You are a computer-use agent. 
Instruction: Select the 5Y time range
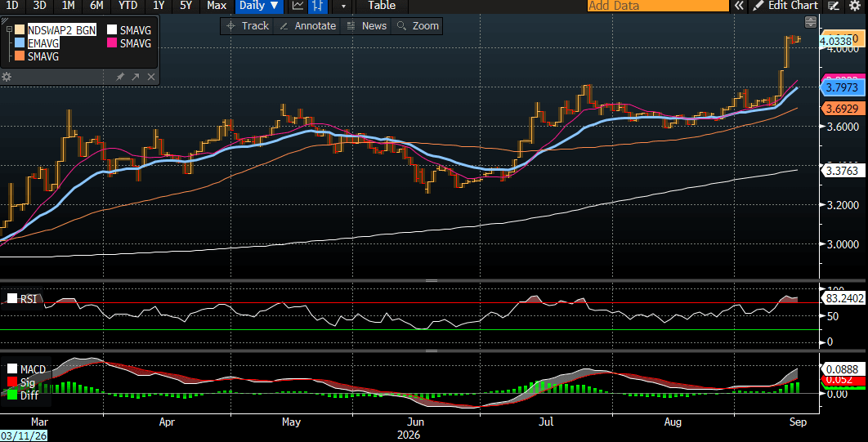pos(186,6)
